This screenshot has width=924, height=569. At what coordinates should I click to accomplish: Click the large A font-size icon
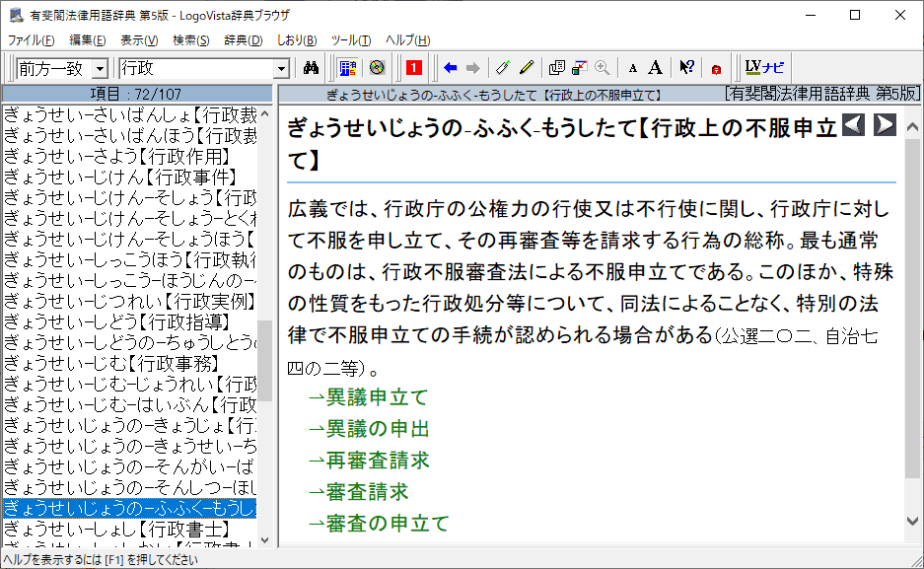point(655,68)
